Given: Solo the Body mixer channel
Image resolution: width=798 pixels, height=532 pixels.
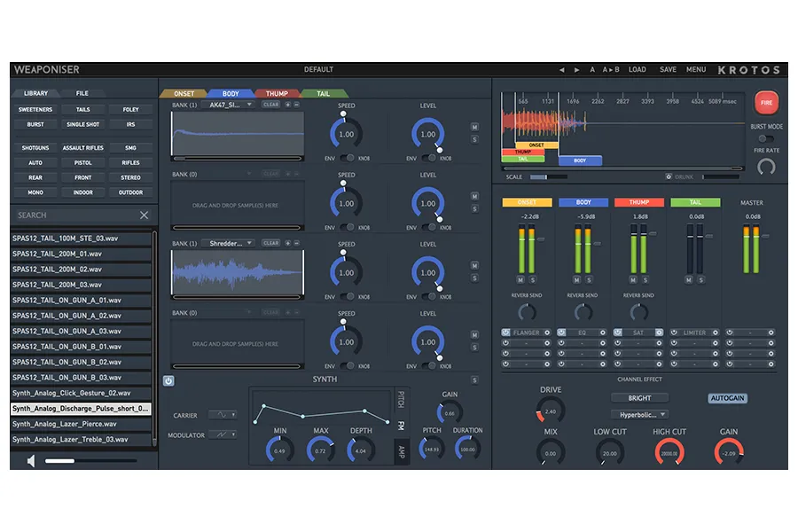Looking at the screenshot, I should (x=589, y=280).
